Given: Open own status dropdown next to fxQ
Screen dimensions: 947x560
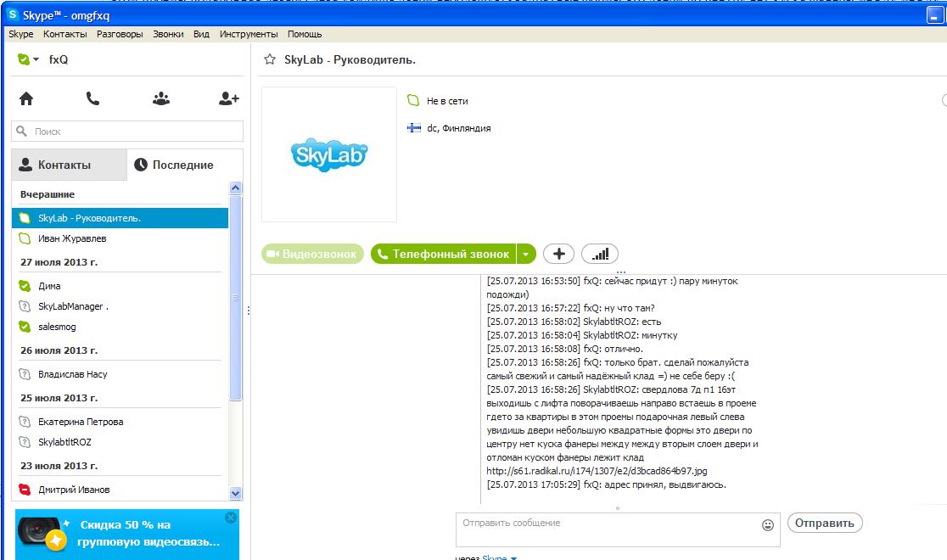Looking at the screenshot, I should point(28,59).
